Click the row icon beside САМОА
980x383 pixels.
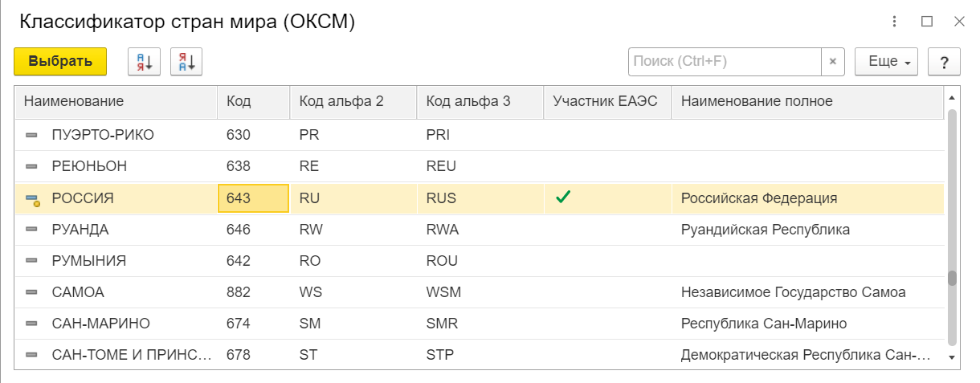[32, 293]
